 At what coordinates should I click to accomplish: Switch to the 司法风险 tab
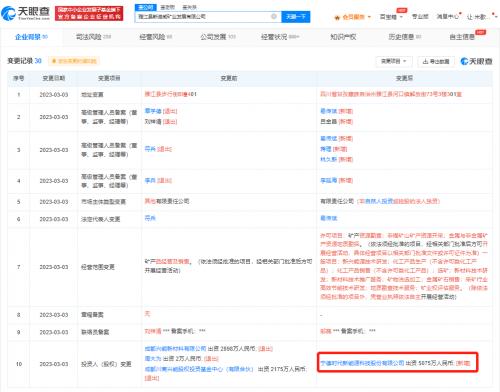coord(93,37)
